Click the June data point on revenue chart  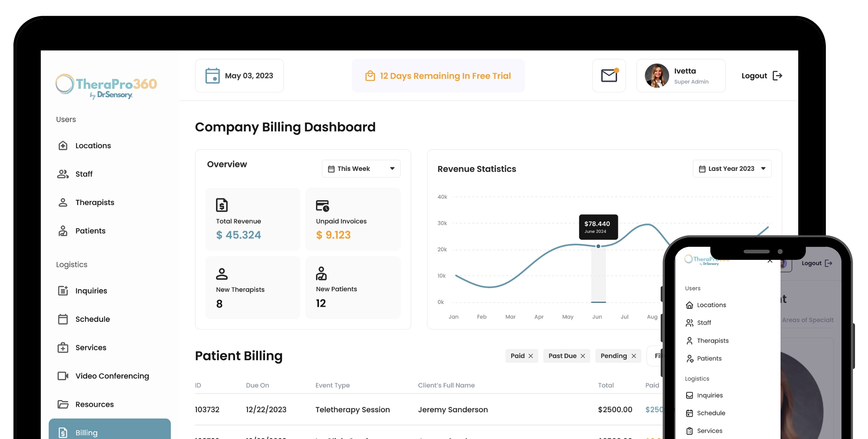coord(598,246)
